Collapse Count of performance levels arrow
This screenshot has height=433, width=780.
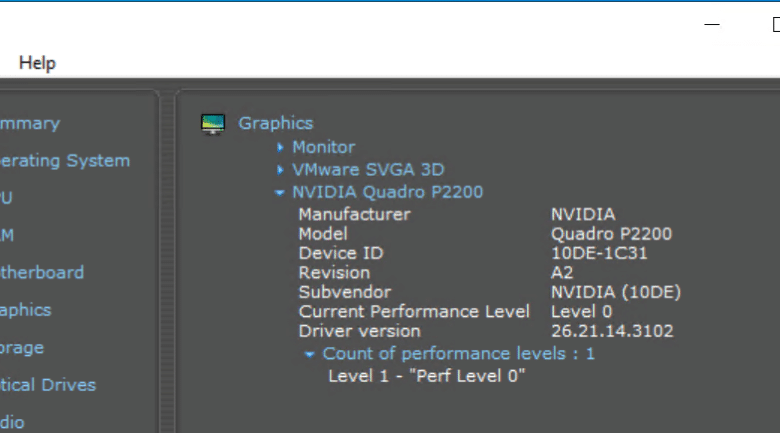pos(309,354)
